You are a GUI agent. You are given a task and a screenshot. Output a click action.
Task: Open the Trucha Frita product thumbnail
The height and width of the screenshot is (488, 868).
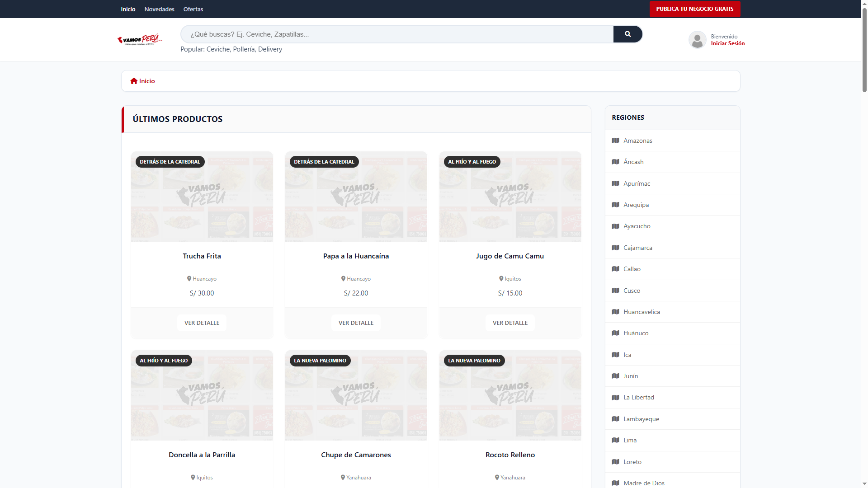[x=202, y=197]
